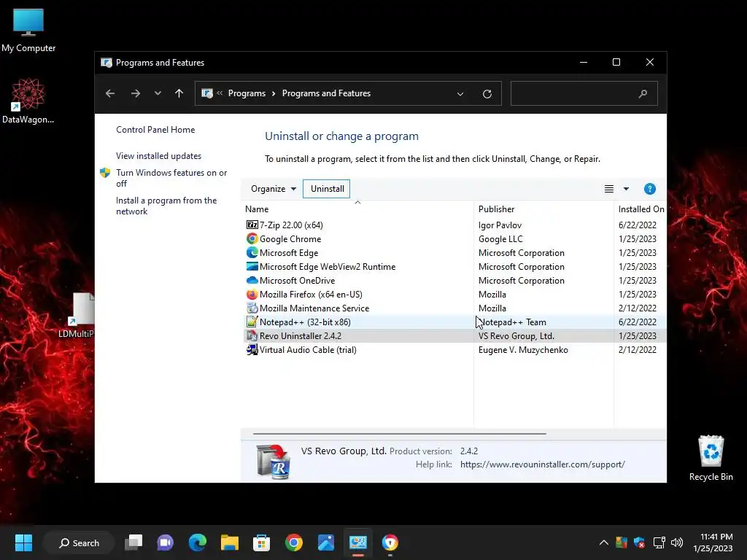
Task: Click the search magnifier icon in window
Action: (643, 93)
